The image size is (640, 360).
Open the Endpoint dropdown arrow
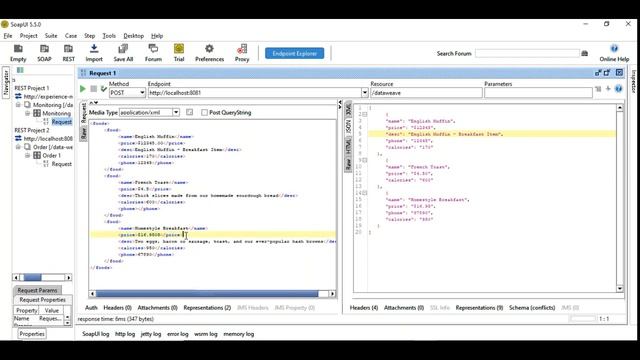pyautogui.click(x=364, y=93)
